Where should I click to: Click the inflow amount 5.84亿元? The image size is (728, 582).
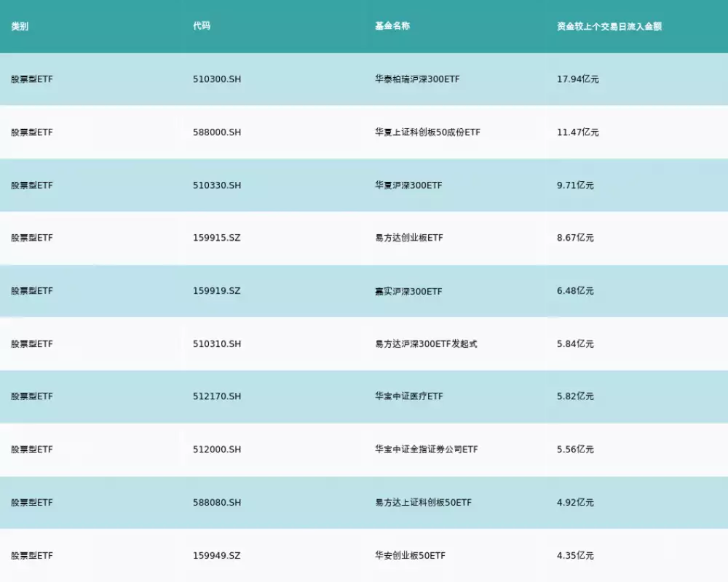(575, 344)
